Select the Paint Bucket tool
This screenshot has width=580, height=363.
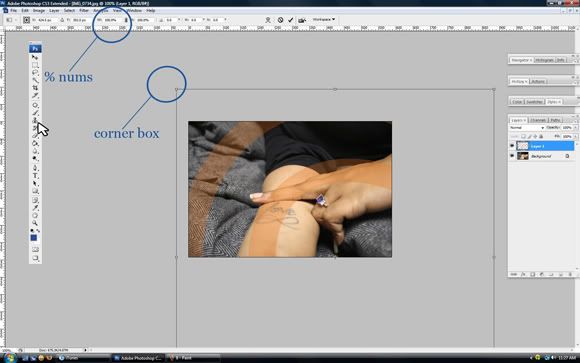click(35, 143)
